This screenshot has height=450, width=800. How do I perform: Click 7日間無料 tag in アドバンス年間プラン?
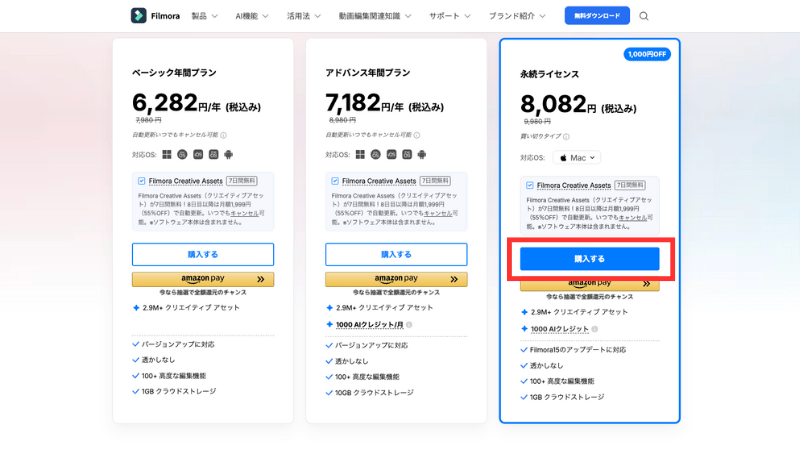coord(435,181)
